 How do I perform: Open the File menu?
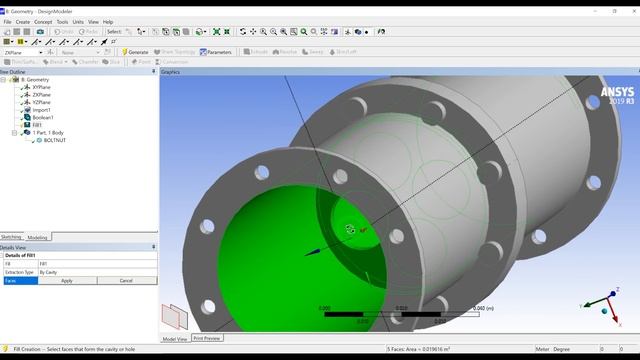click(7, 22)
